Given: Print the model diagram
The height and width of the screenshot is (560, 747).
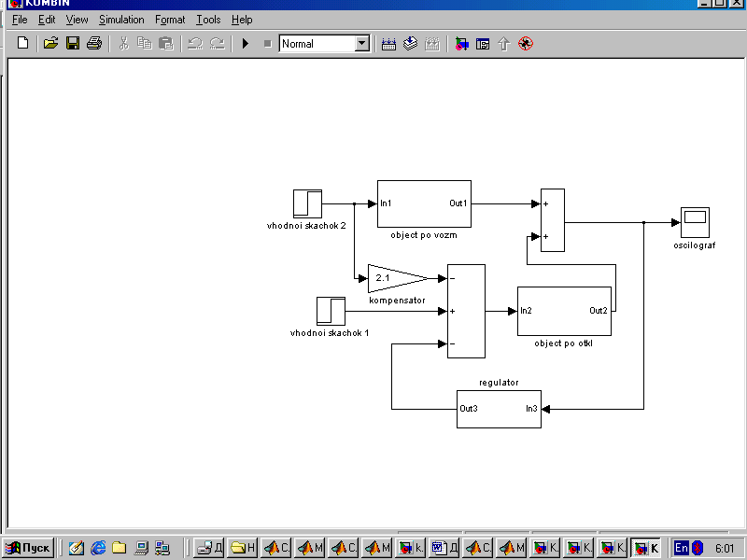Looking at the screenshot, I should pyautogui.click(x=94, y=43).
